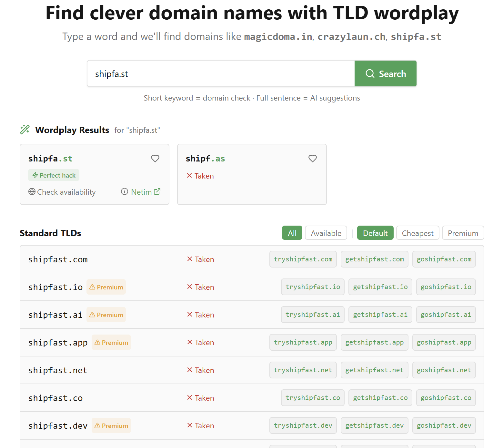This screenshot has height=448, width=503.
Task: Click the wand icon beside Wordplay Results
Action: (25, 130)
